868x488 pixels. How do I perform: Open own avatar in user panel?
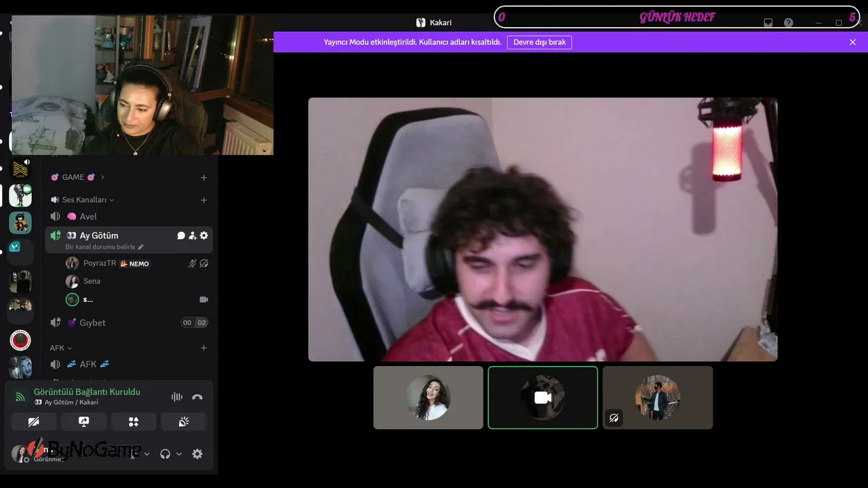coord(20,454)
